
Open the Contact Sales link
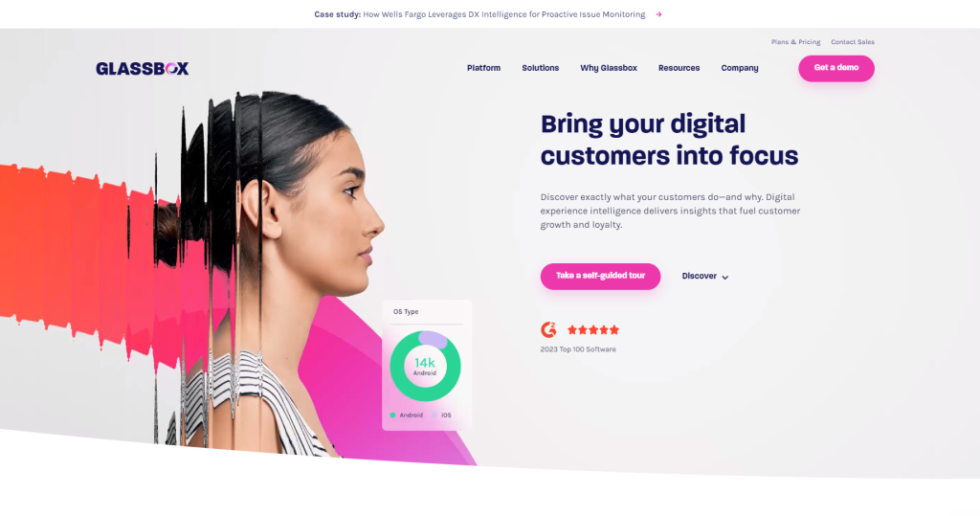pos(853,42)
